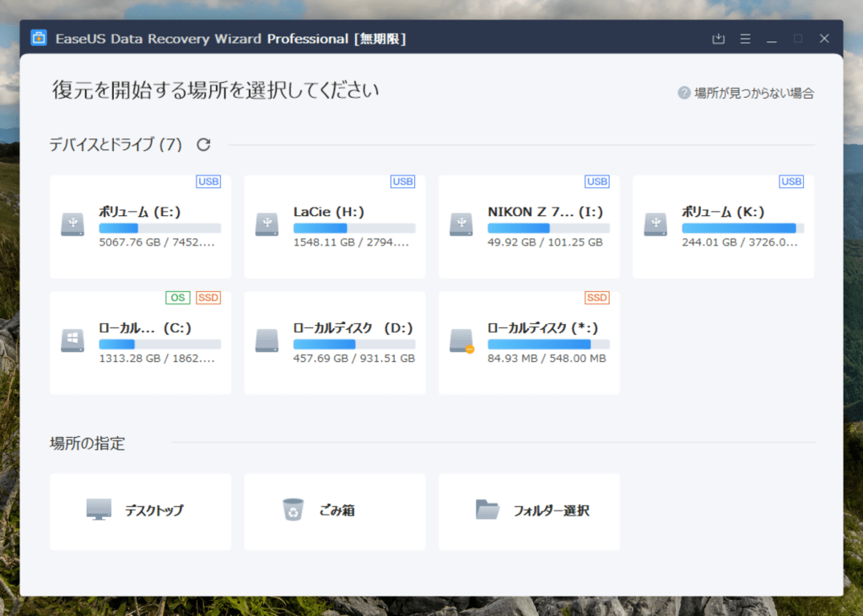
Task: Choose デスクトップ as recovery location
Action: tap(140, 511)
